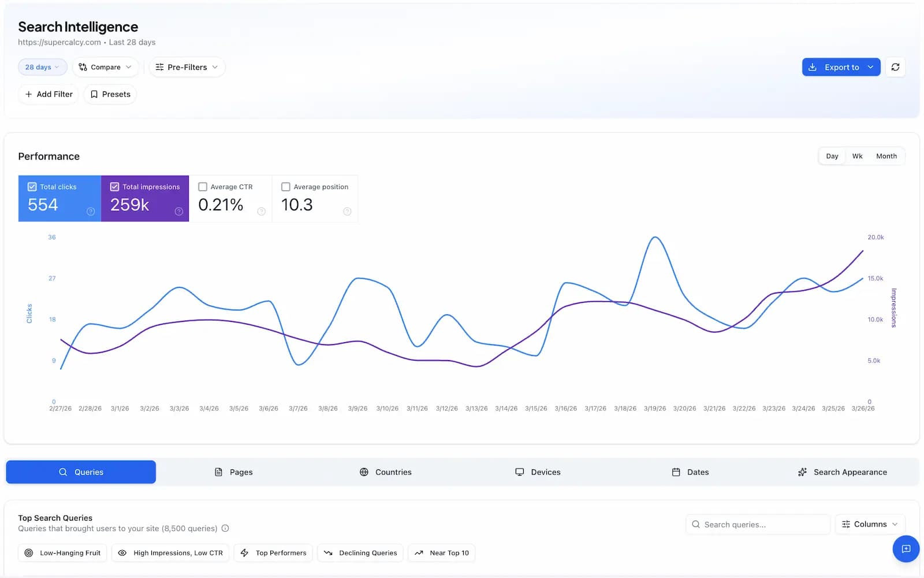Enable the Average CTR checkbox
Viewport: 924px width, 578px height.
pyautogui.click(x=203, y=187)
